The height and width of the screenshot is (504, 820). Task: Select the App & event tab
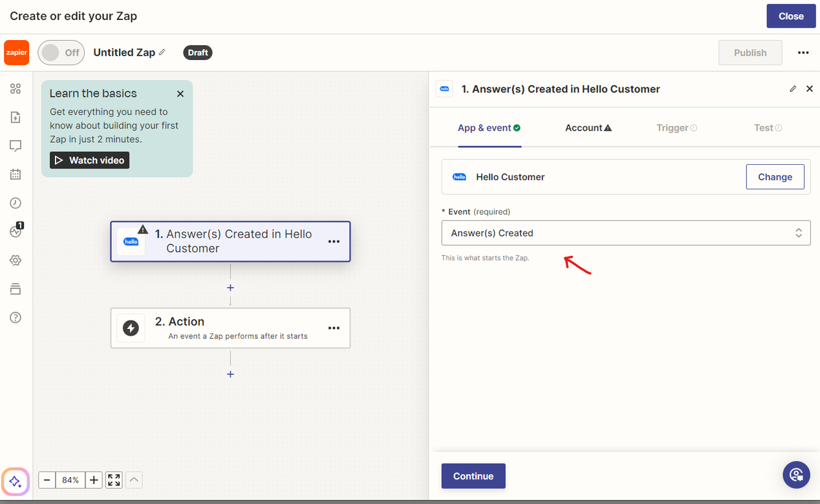(x=488, y=128)
